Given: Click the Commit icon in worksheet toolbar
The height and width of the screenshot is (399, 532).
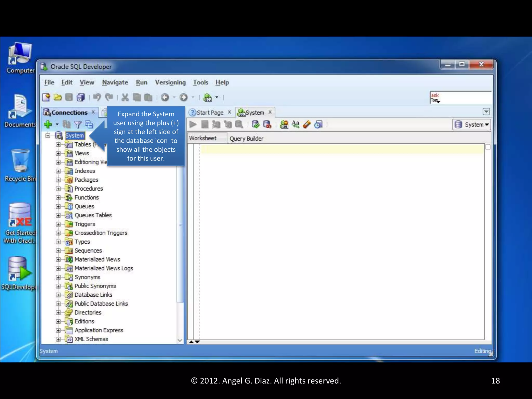Looking at the screenshot, I should (256, 125).
